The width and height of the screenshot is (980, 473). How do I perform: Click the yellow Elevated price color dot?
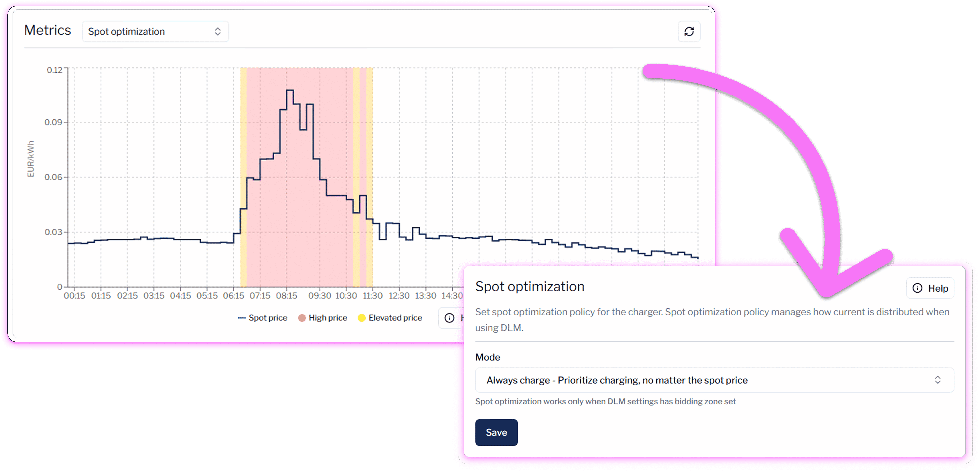(362, 318)
